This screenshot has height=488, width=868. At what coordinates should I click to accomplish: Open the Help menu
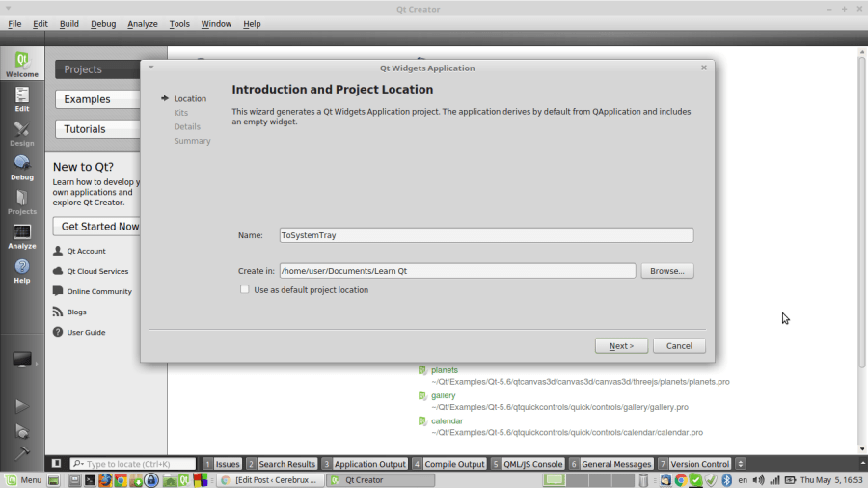252,24
